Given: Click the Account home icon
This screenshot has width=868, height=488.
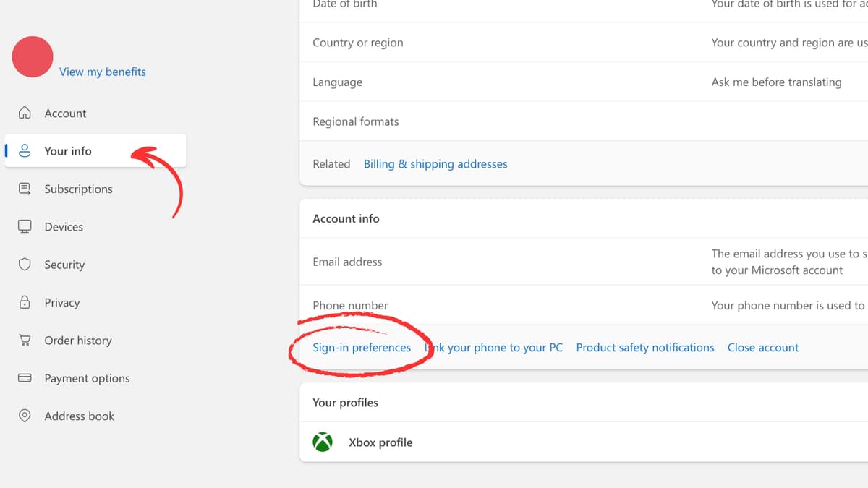Looking at the screenshot, I should click(x=26, y=113).
